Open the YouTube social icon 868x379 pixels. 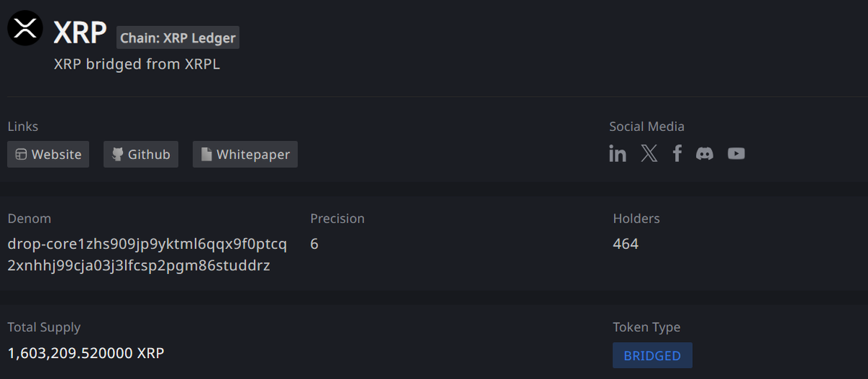coord(736,153)
